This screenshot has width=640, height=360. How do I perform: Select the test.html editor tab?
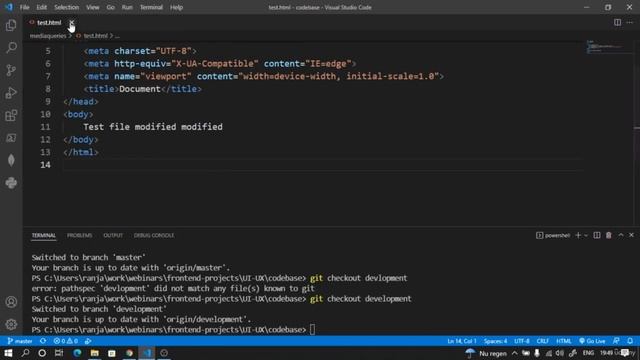point(49,22)
